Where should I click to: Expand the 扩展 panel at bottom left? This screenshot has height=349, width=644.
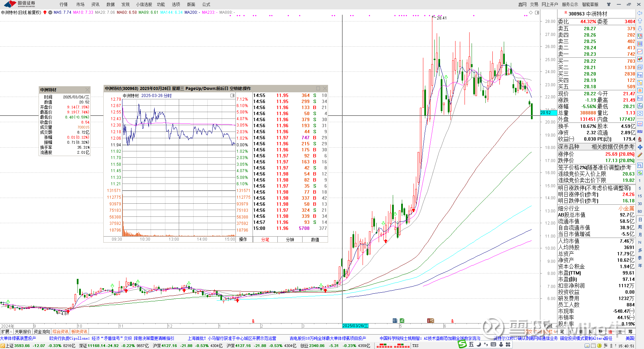(6, 332)
